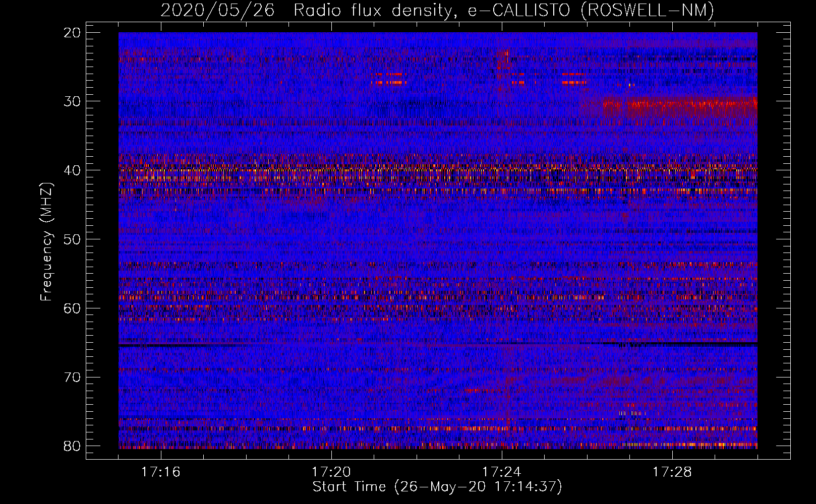Click the 50 MHz frequency tick label
Image resolution: width=816 pixels, height=504 pixels.
tap(73, 239)
